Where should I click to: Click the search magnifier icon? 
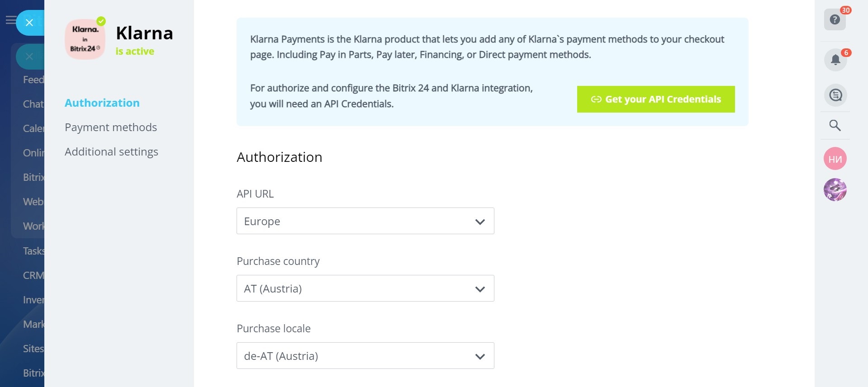[835, 125]
